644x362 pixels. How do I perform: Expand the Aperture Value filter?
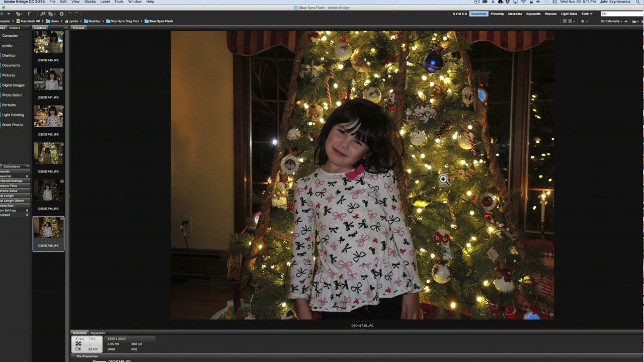[x=15, y=191]
